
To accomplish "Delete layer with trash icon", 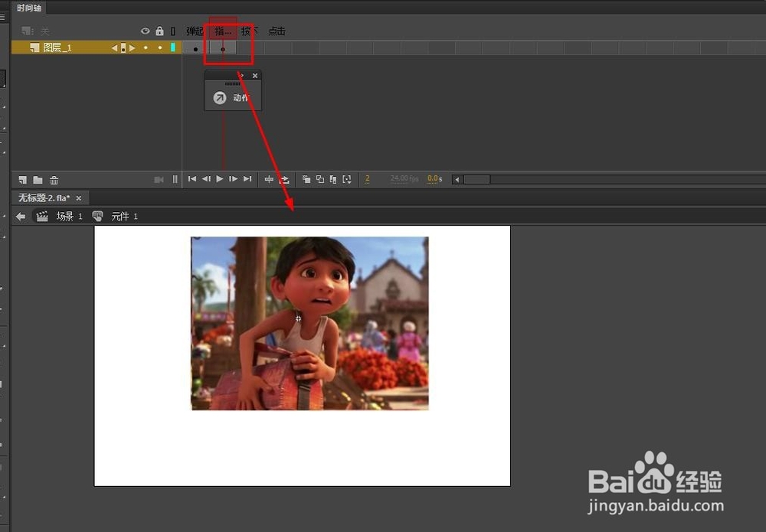I will 54,180.
